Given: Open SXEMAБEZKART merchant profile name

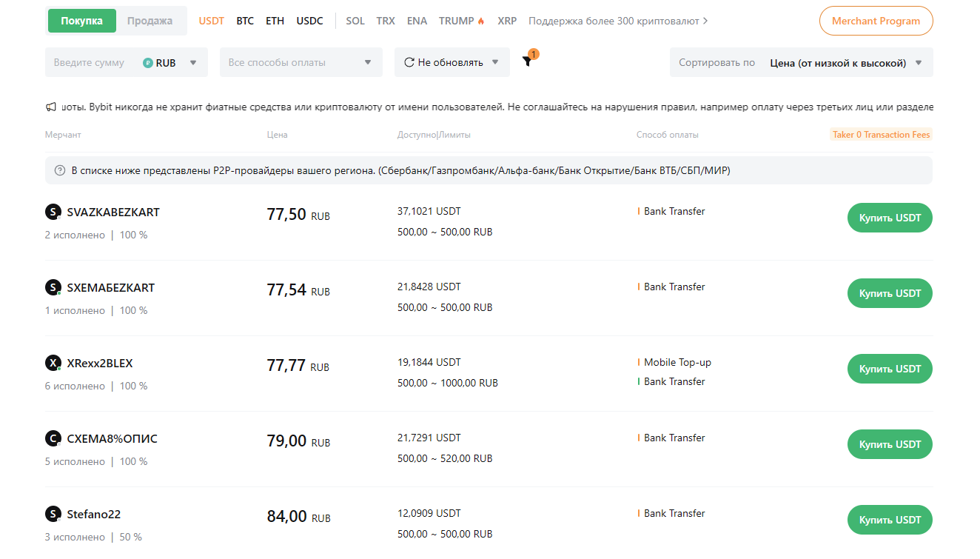Looking at the screenshot, I should (111, 288).
